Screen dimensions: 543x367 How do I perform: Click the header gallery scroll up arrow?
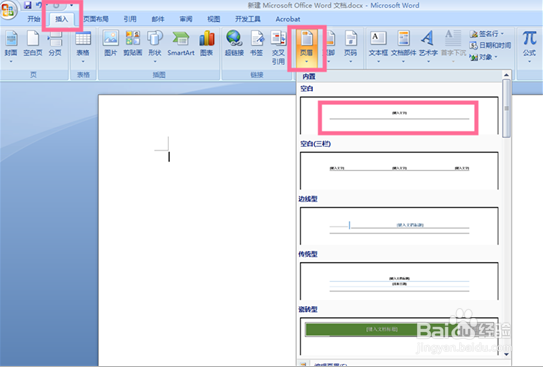506,75
